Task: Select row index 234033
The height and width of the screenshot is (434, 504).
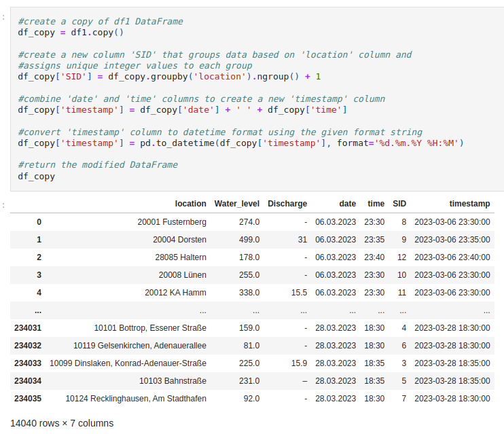Action: tap(28, 363)
